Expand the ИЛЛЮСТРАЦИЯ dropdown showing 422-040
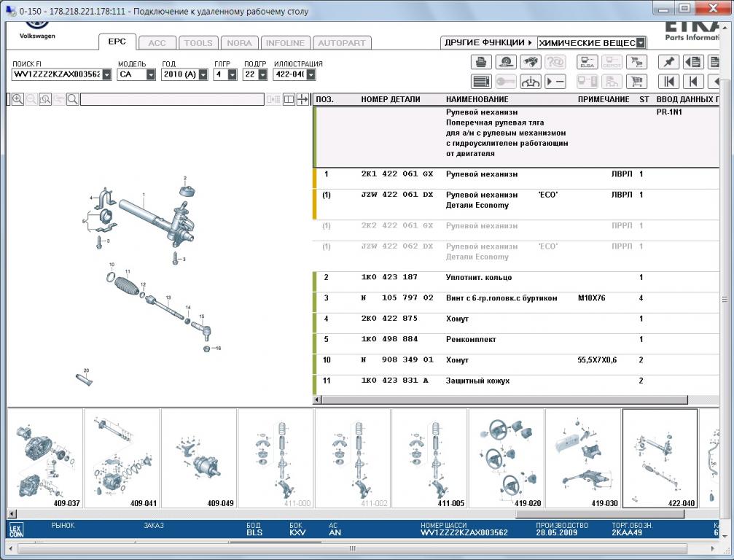The height and width of the screenshot is (560, 734). pos(311,74)
